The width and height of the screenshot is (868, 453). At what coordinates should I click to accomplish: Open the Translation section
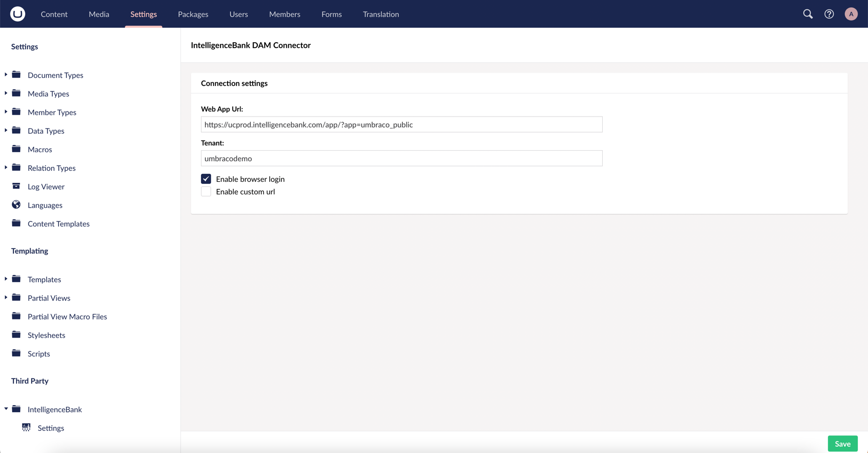(x=381, y=14)
